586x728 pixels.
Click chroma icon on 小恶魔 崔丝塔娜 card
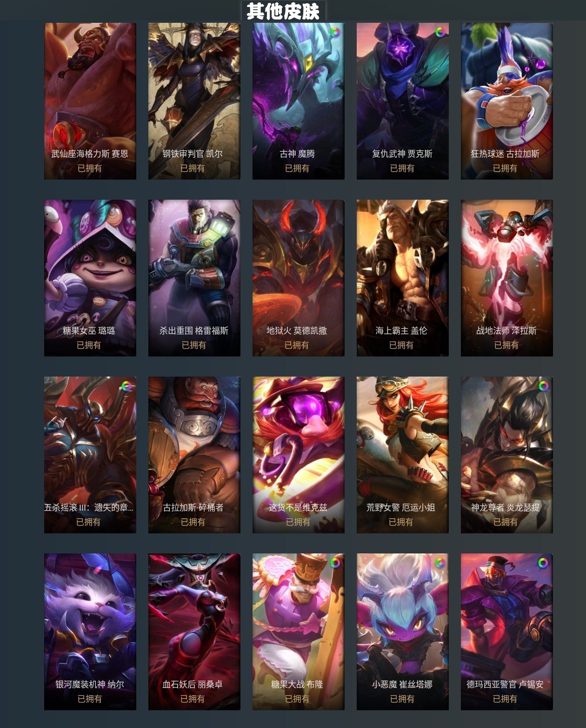pyautogui.click(x=439, y=563)
